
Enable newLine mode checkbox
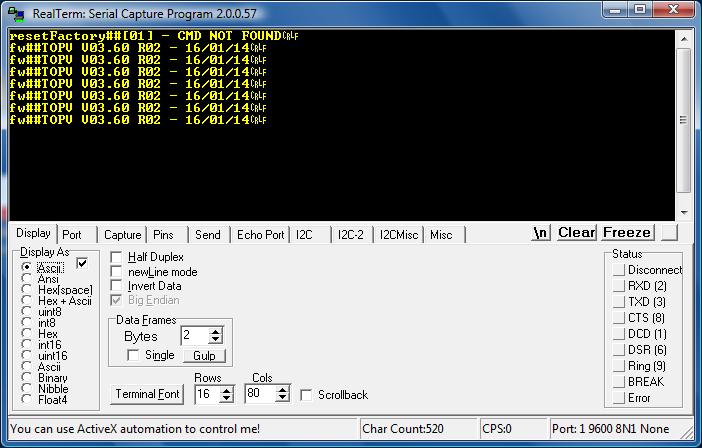[116, 272]
